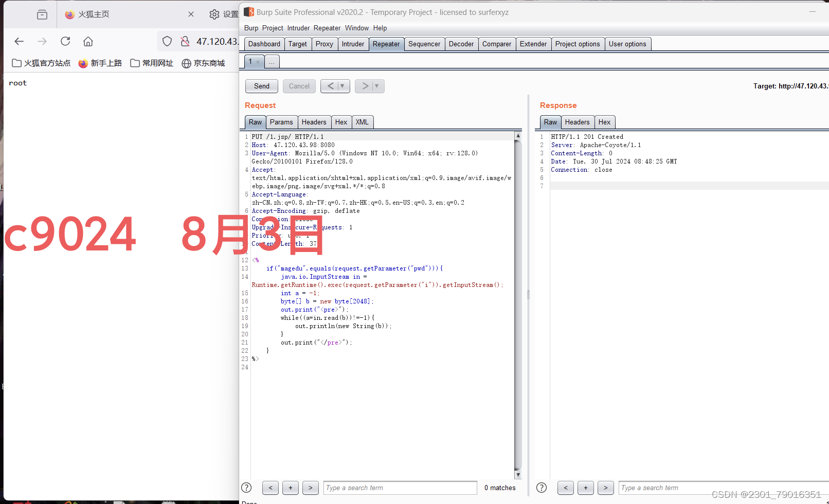Open the Project options tab
Screen dimensions: 829x504
click(578, 44)
